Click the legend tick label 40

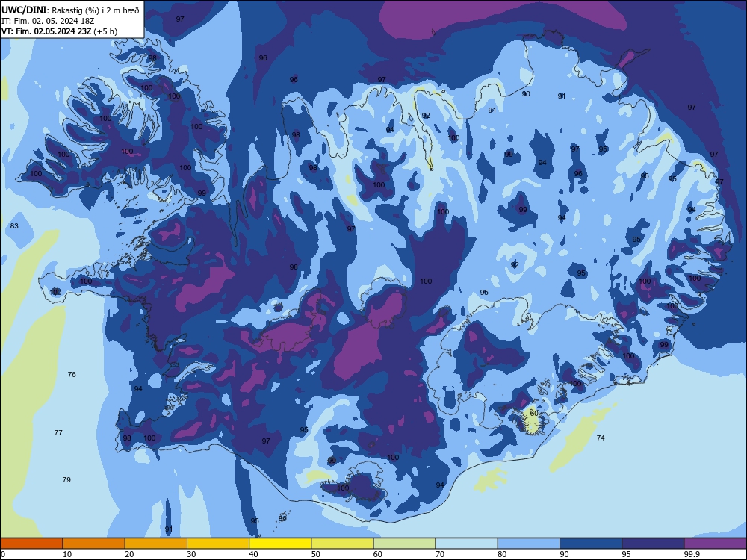[253, 554]
